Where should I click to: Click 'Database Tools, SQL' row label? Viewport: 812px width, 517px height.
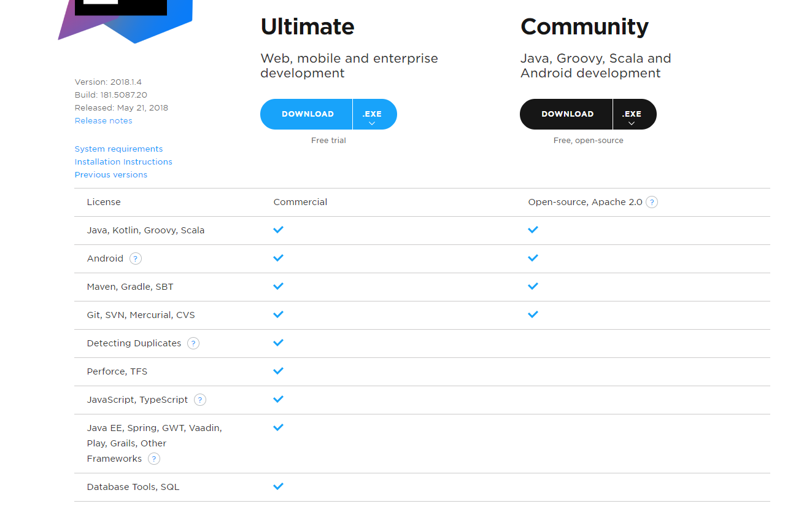point(133,487)
